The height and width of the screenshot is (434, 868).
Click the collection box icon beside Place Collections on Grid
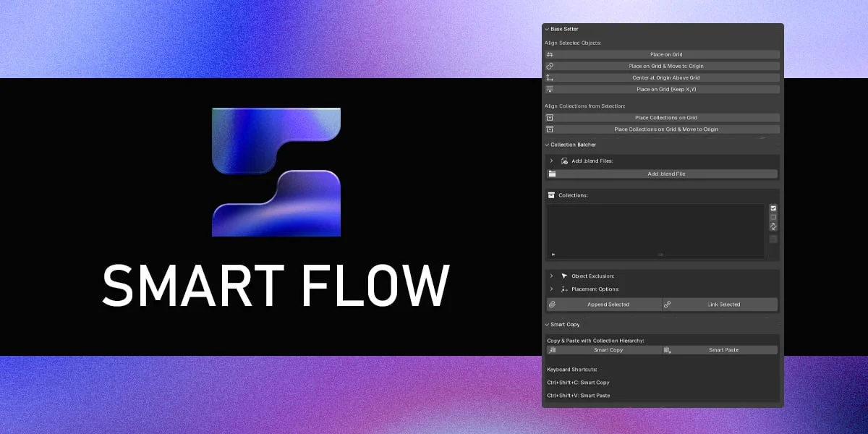550,117
